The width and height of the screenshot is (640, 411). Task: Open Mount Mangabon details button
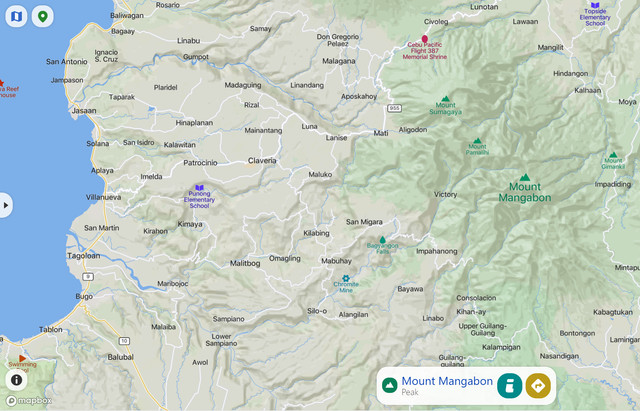click(x=509, y=385)
